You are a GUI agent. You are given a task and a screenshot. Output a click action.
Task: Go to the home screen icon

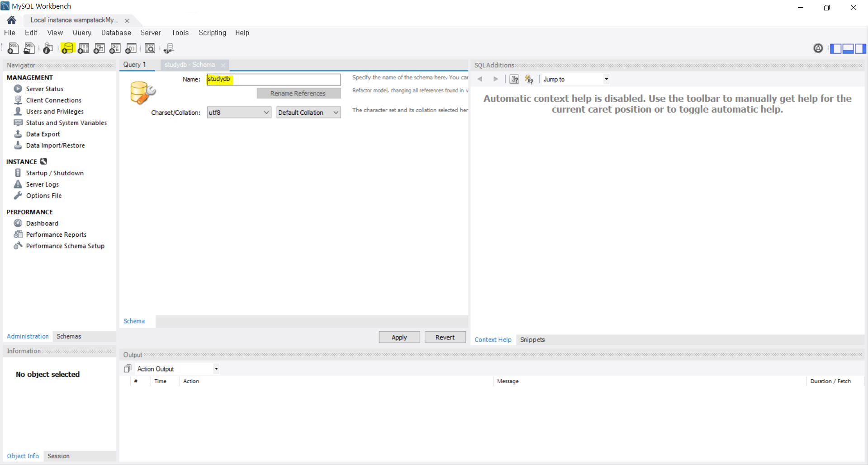click(12, 20)
